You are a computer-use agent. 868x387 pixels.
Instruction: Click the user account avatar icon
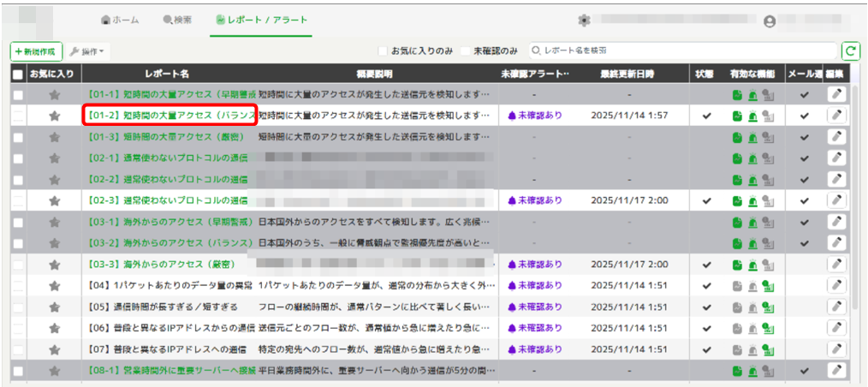click(x=769, y=21)
